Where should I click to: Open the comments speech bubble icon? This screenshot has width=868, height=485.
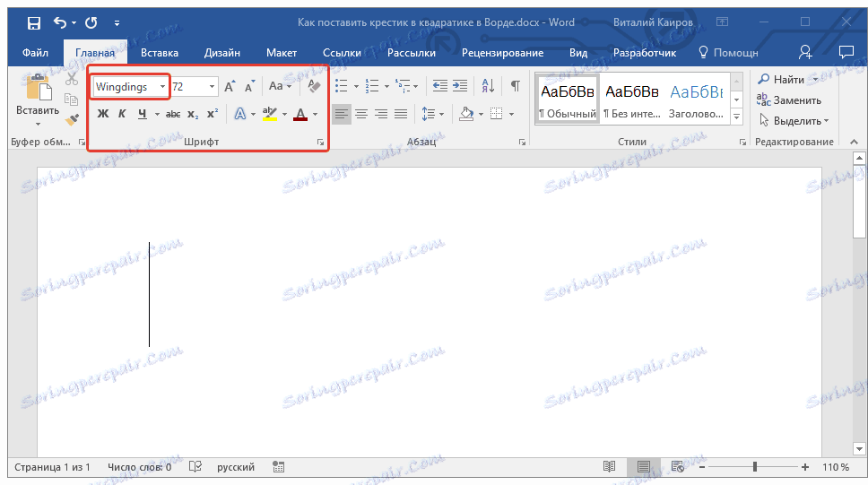[846, 53]
